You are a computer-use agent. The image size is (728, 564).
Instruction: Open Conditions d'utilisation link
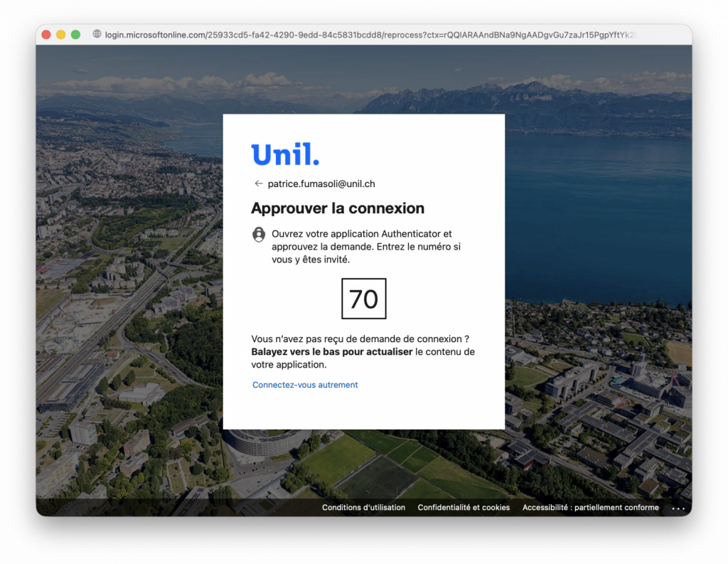pyautogui.click(x=363, y=507)
